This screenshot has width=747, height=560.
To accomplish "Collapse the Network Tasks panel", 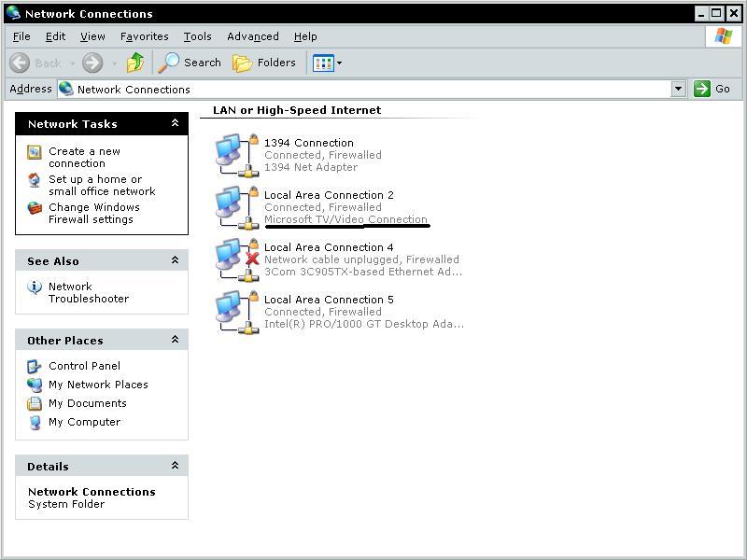I will (175, 123).
